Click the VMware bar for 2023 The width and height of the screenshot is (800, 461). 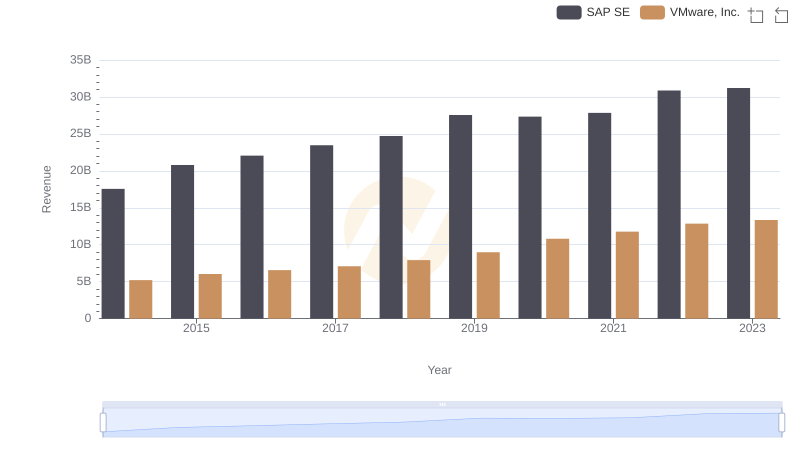click(766, 269)
